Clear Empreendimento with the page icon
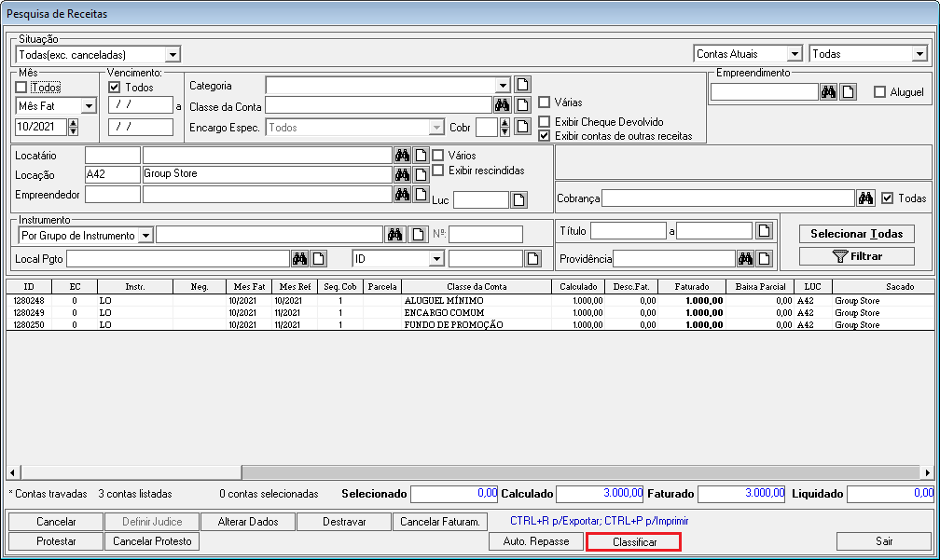The height and width of the screenshot is (560, 940). click(x=848, y=91)
